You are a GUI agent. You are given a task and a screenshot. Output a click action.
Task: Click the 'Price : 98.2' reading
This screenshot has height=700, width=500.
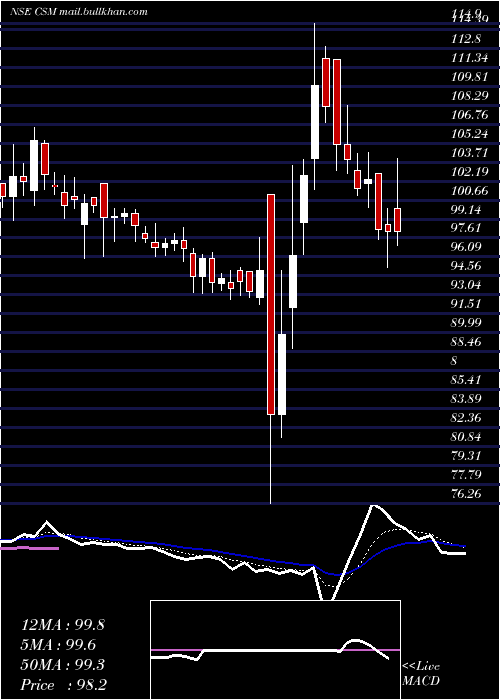[64, 685]
